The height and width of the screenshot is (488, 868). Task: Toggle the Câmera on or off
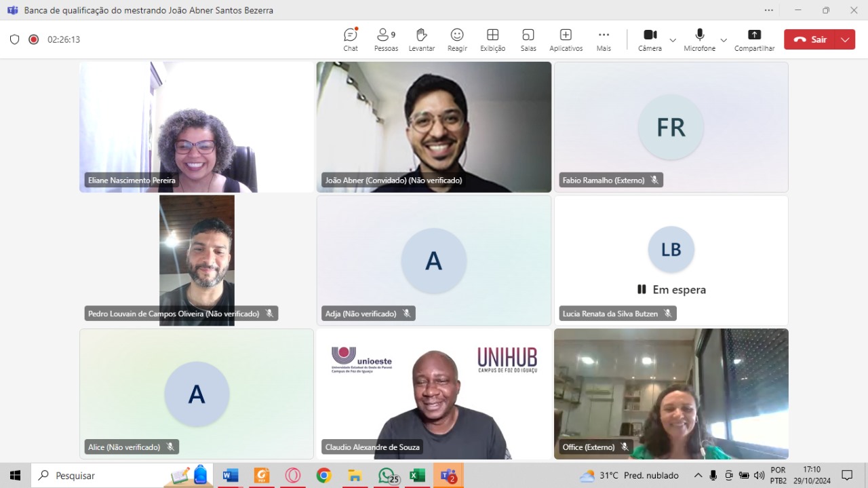point(650,39)
